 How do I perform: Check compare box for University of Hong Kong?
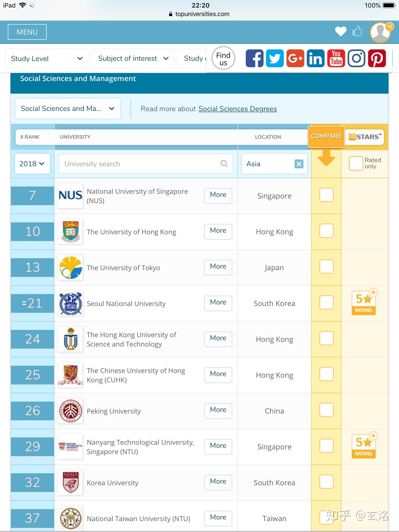(x=326, y=231)
